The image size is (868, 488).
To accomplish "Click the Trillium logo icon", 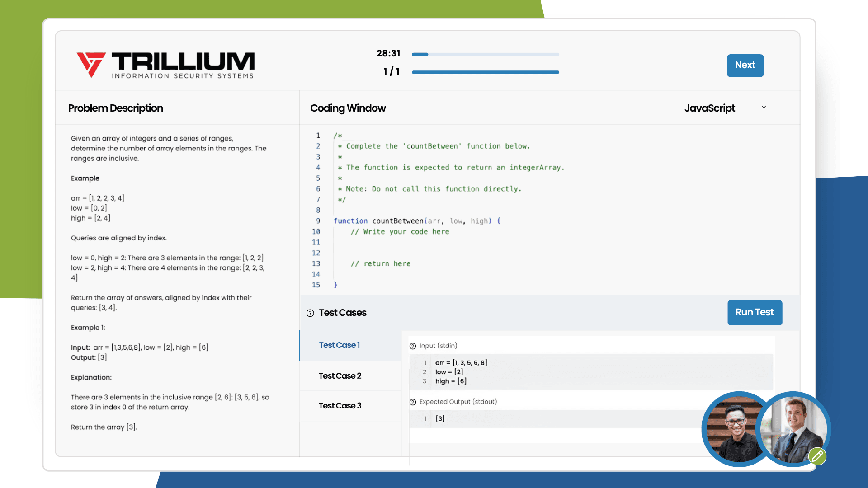I will 90,65.
